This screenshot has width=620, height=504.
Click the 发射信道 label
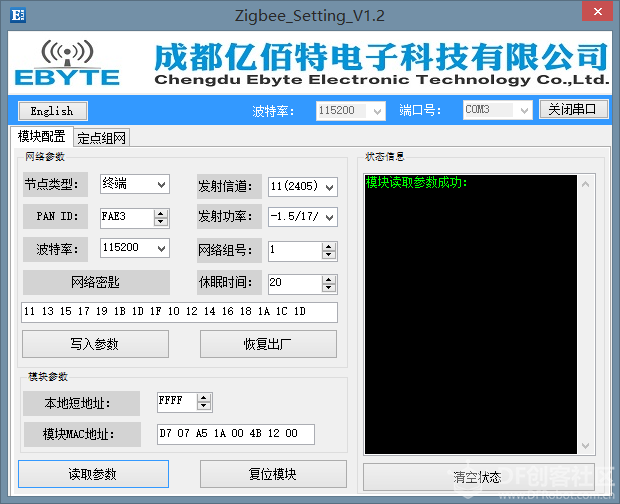pos(229,187)
